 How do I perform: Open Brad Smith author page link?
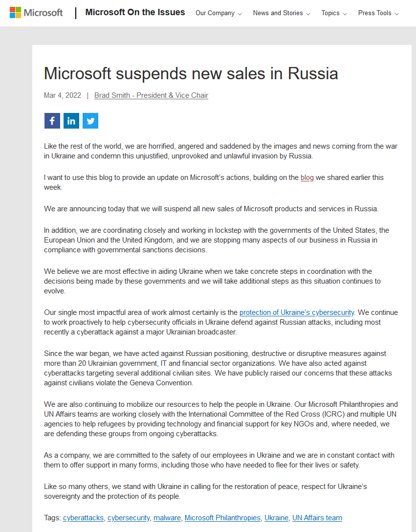pos(152,95)
